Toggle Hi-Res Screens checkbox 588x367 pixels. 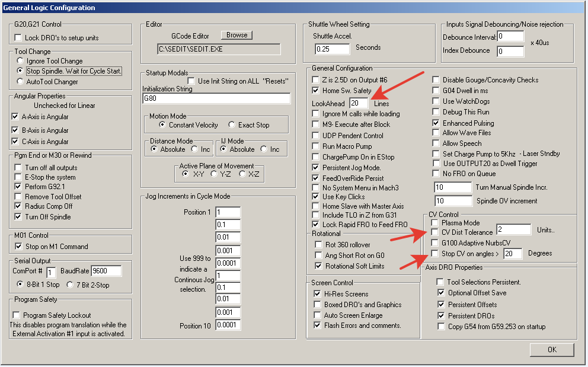317,293
